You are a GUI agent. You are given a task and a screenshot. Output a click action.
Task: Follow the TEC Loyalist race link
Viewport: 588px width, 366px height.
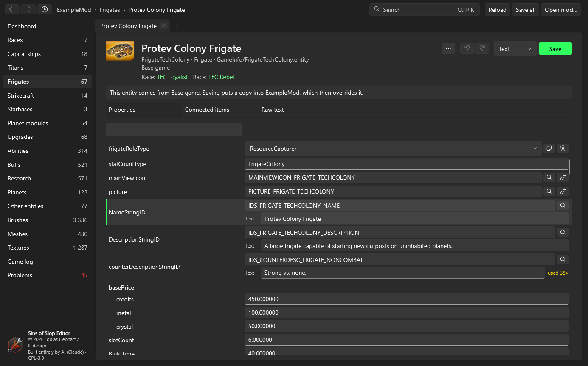172,77
